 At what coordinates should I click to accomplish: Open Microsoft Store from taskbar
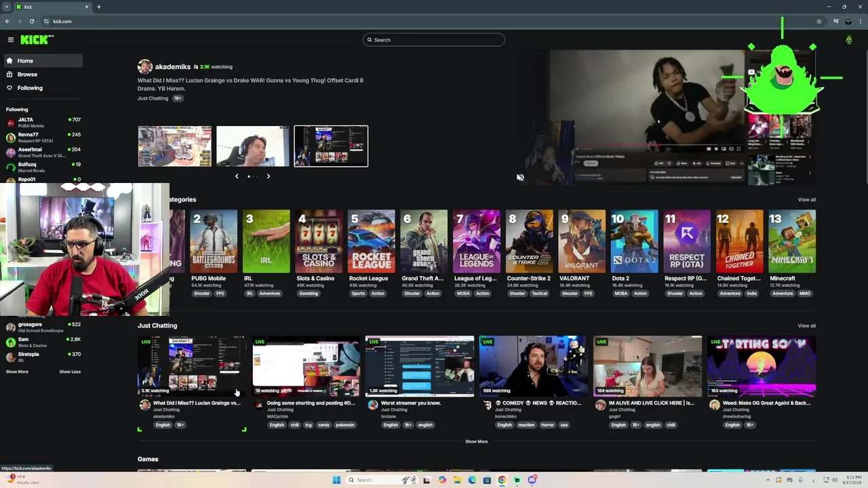pos(487,480)
